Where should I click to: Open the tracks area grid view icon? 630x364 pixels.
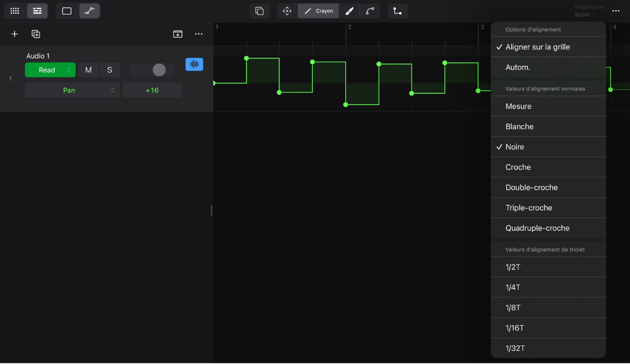tap(14, 11)
